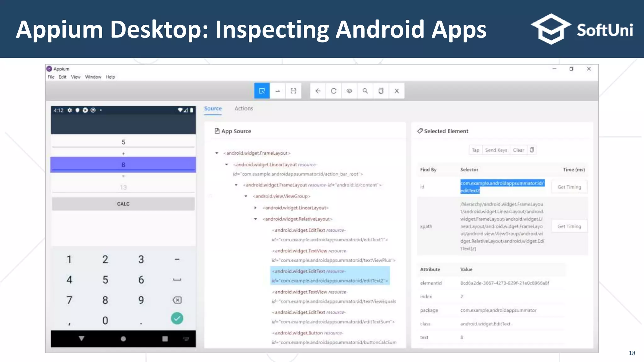Image resolution: width=644 pixels, height=362 pixels.
Task: Click device result field showing 13
Action: pyautogui.click(x=123, y=187)
